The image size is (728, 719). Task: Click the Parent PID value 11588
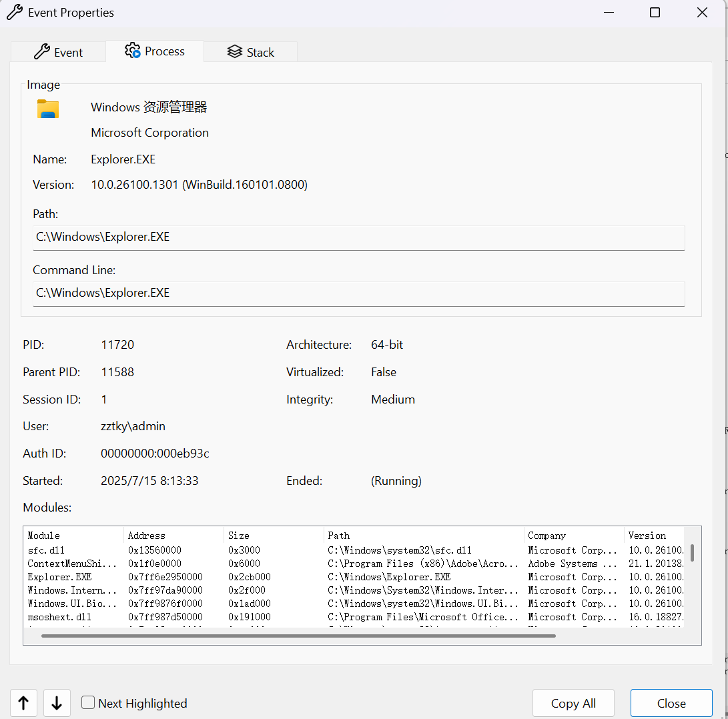[x=117, y=372]
